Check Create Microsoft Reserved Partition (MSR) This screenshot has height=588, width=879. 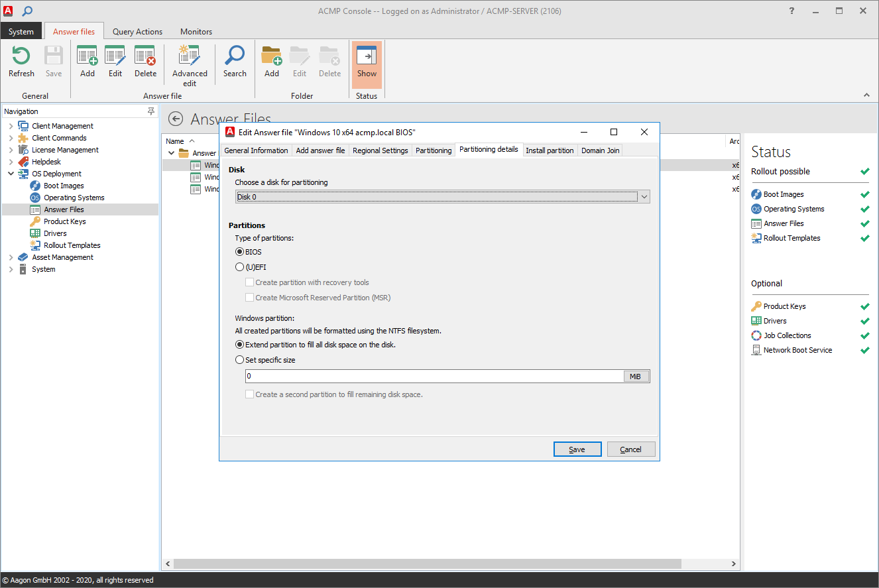coord(250,298)
